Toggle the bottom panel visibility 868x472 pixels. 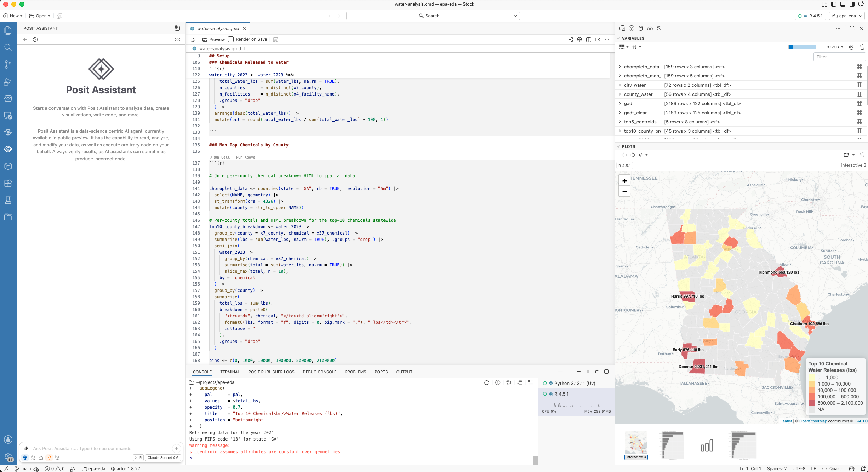click(x=843, y=4)
